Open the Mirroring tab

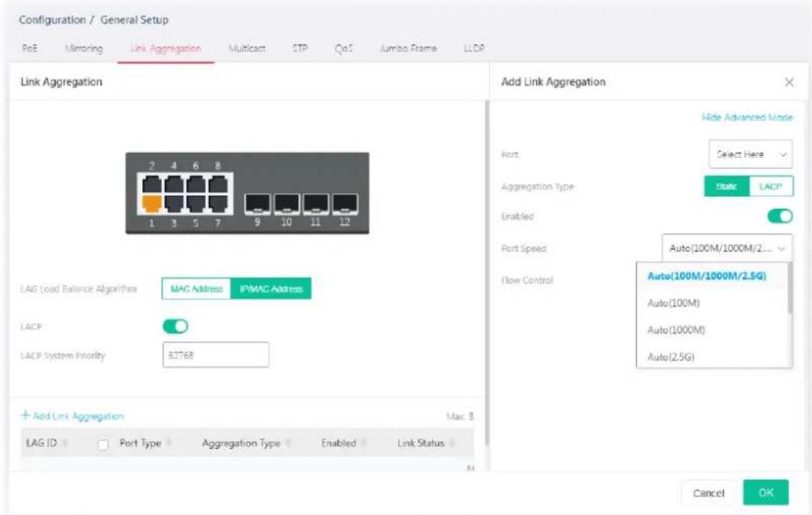pos(84,48)
